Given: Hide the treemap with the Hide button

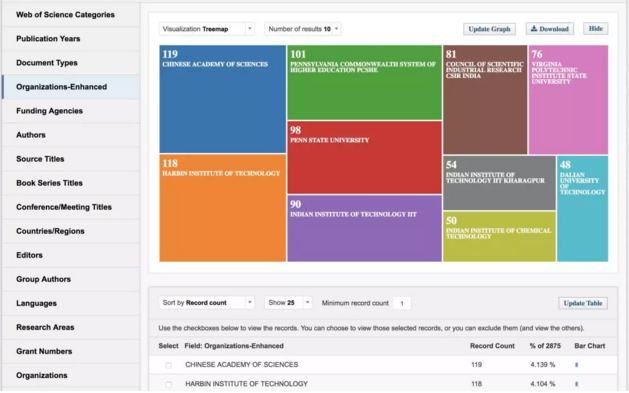Looking at the screenshot, I should 596,29.
